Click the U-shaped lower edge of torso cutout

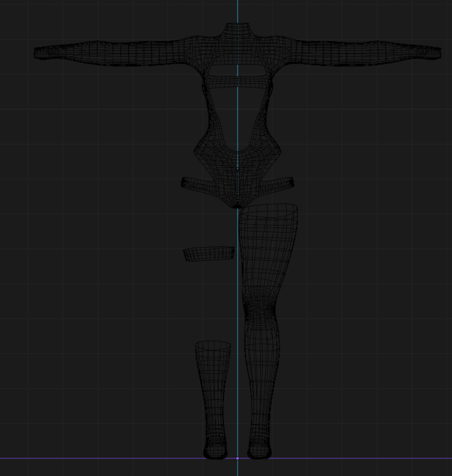tap(238, 149)
